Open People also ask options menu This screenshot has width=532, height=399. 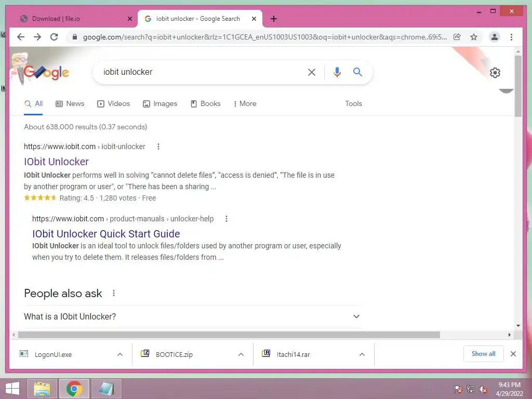114,293
